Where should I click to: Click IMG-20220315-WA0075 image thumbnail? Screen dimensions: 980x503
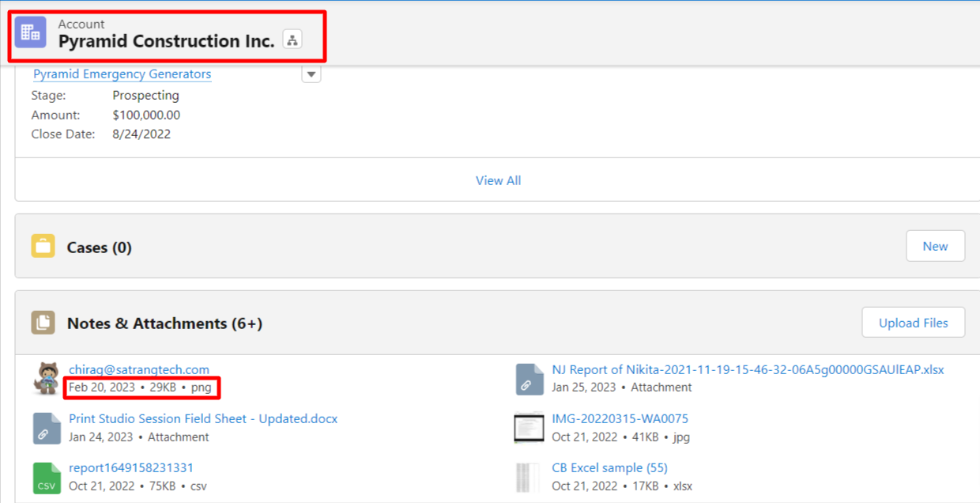click(x=530, y=428)
